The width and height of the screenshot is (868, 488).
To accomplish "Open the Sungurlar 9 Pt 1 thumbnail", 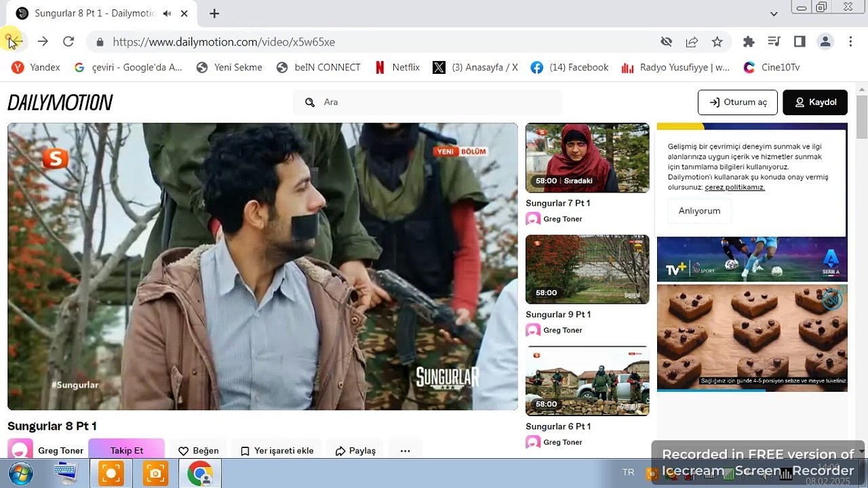I will click(x=587, y=269).
